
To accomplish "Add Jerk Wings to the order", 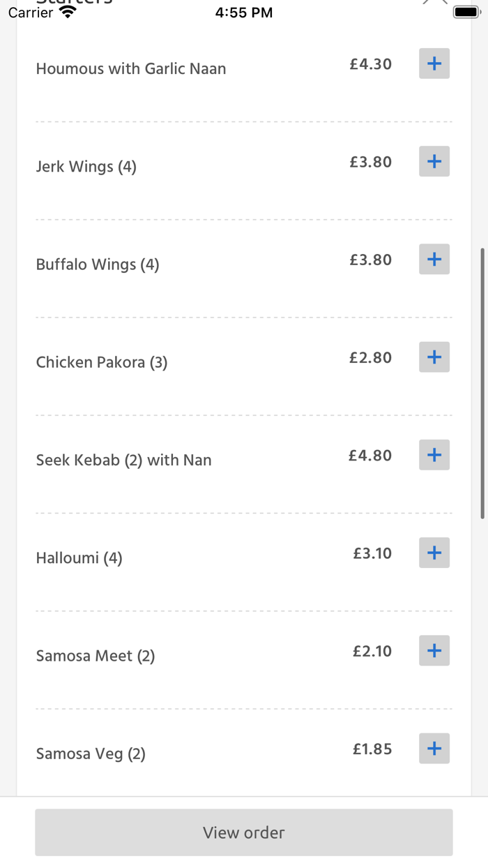I will pyautogui.click(x=434, y=161).
